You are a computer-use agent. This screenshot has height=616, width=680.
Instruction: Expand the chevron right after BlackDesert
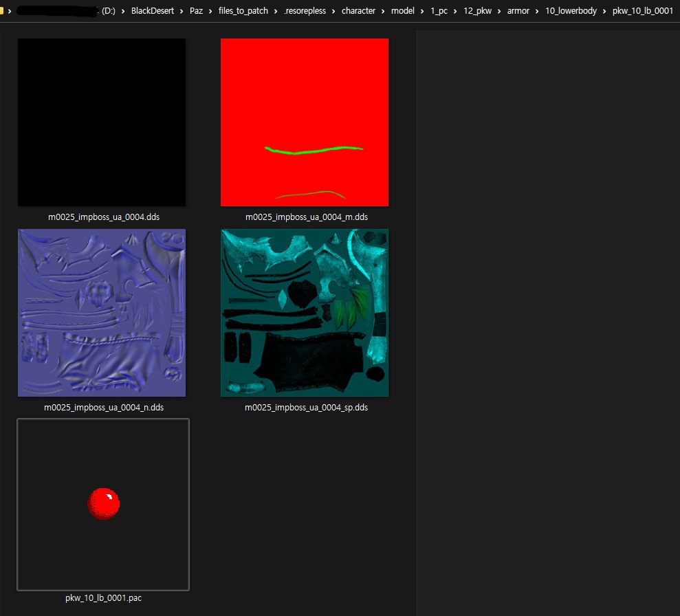pyautogui.click(x=182, y=11)
